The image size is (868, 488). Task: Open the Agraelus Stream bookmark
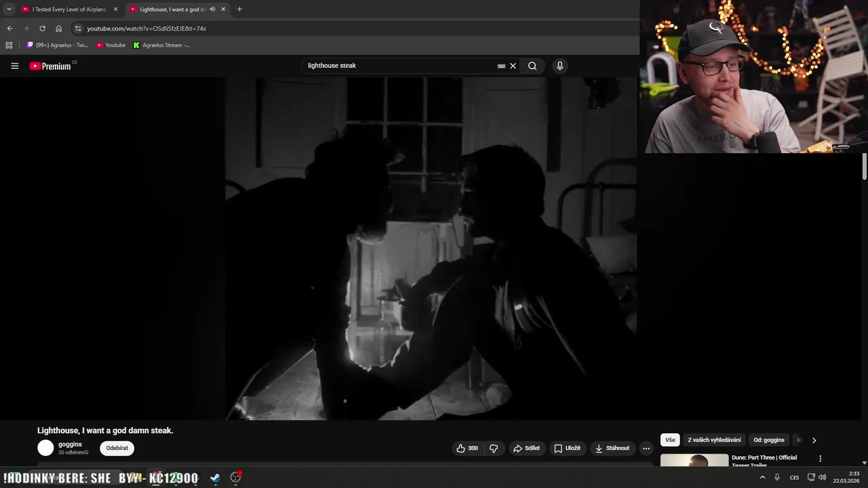[x=161, y=45]
